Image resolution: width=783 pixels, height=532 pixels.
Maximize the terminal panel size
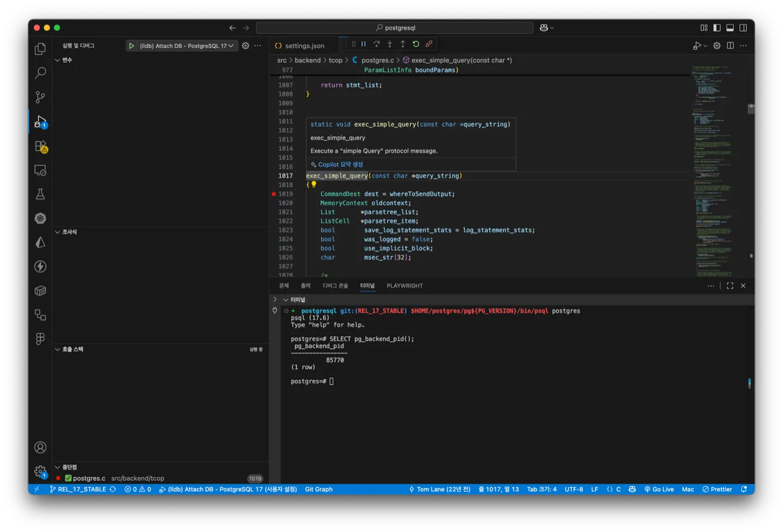730,286
